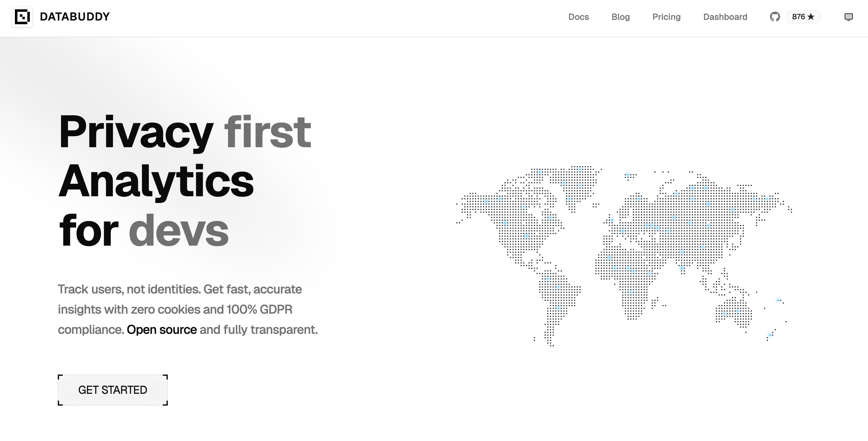Open the Pricing page

666,17
